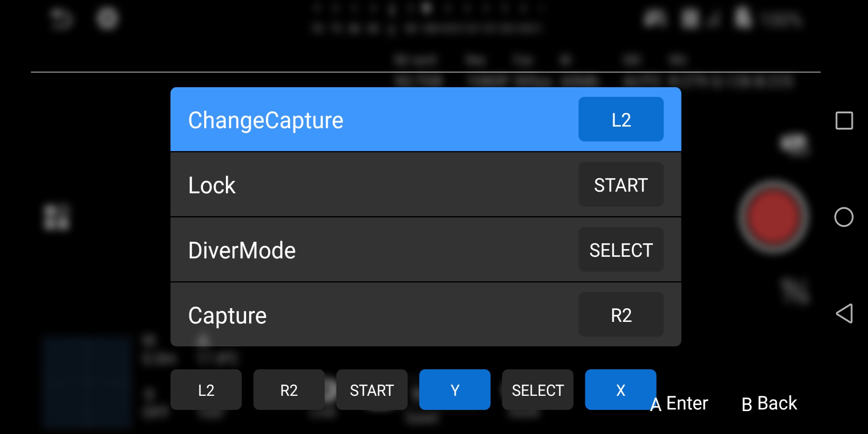Choose the L2 key in bottom row

point(206,390)
